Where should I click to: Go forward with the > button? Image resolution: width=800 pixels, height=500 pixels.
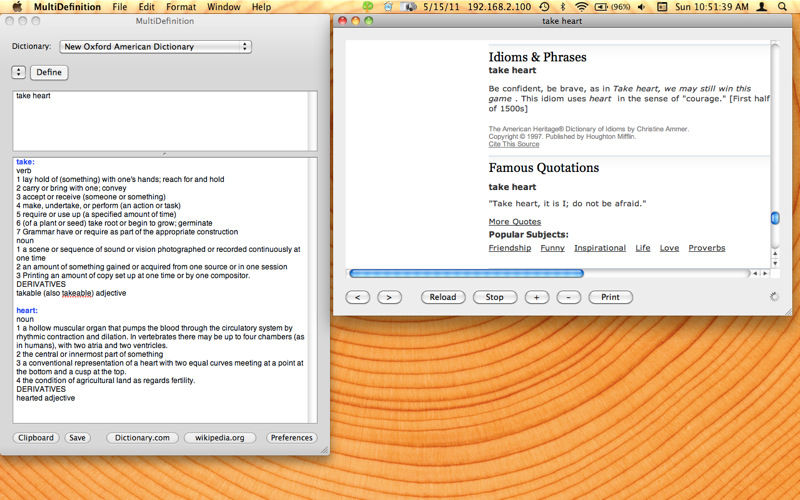point(389,297)
